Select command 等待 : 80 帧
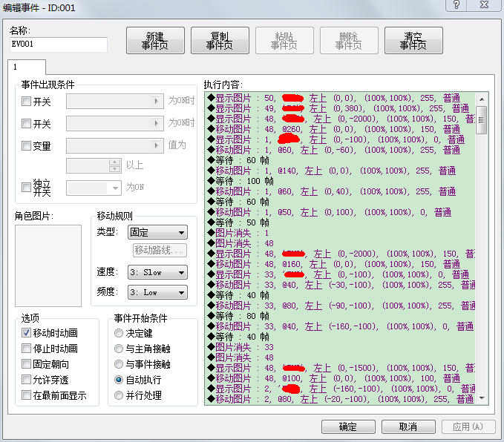This screenshot has height=442, width=504. 238,316
